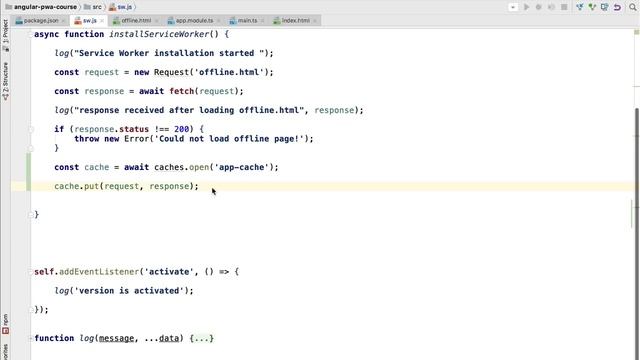This screenshot has width=640, height=360.
Task: Click the VCS Commit checkmark icon
Action: click(592, 7)
